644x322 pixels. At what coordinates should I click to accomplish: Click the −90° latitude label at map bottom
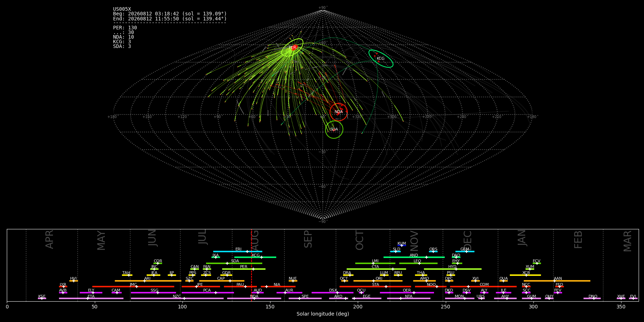pos(323,222)
